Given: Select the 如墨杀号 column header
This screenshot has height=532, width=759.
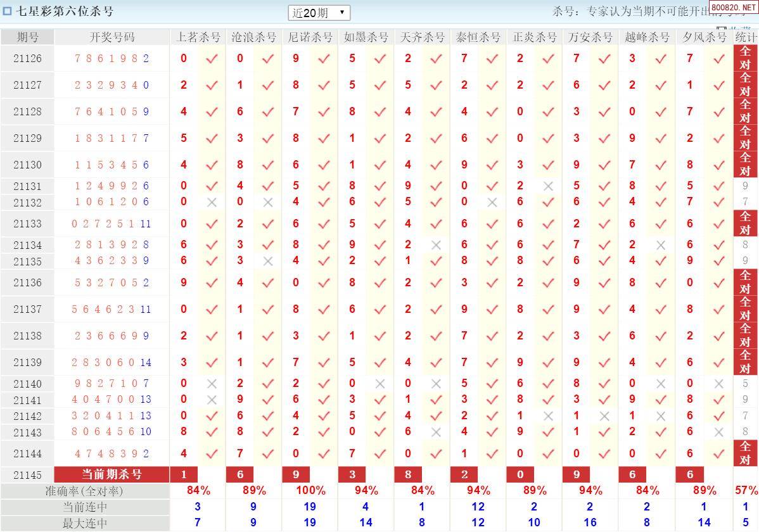Looking at the screenshot, I should pyautogui.click(x=366, y=37).
